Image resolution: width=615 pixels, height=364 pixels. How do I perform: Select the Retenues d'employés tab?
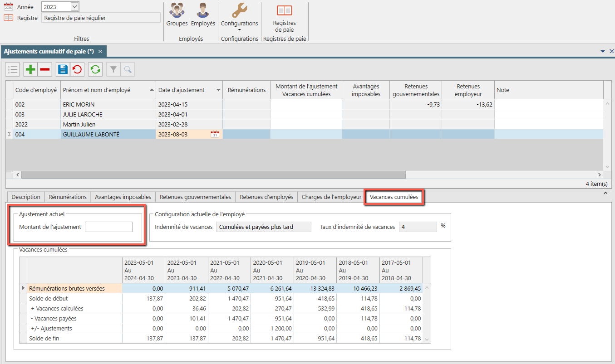point(267,197)
